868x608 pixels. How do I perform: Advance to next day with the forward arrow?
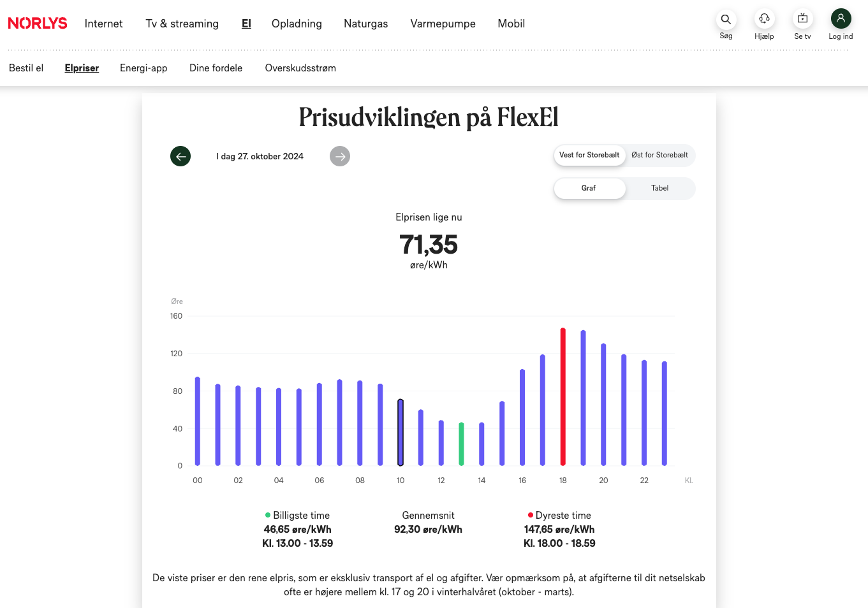340,156
